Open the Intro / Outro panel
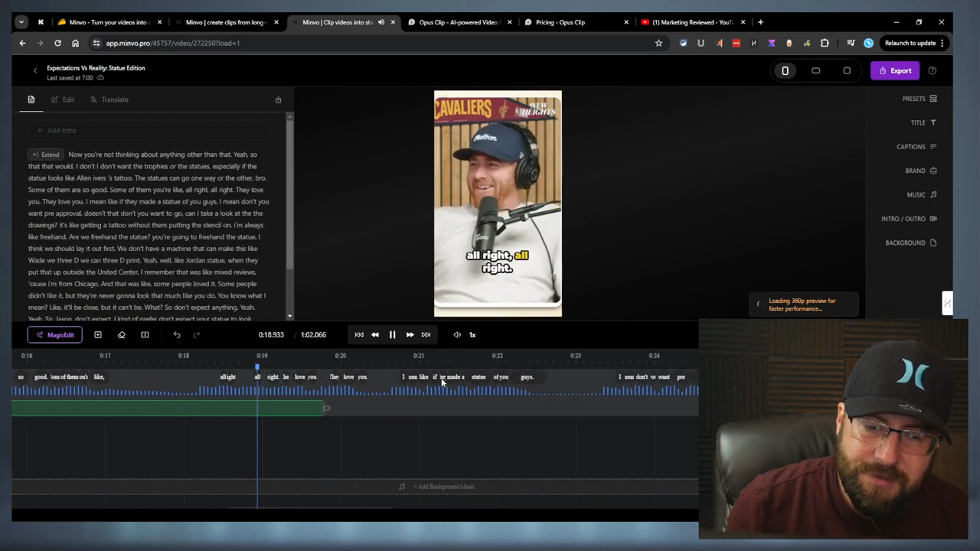 (x=909, y=219)
